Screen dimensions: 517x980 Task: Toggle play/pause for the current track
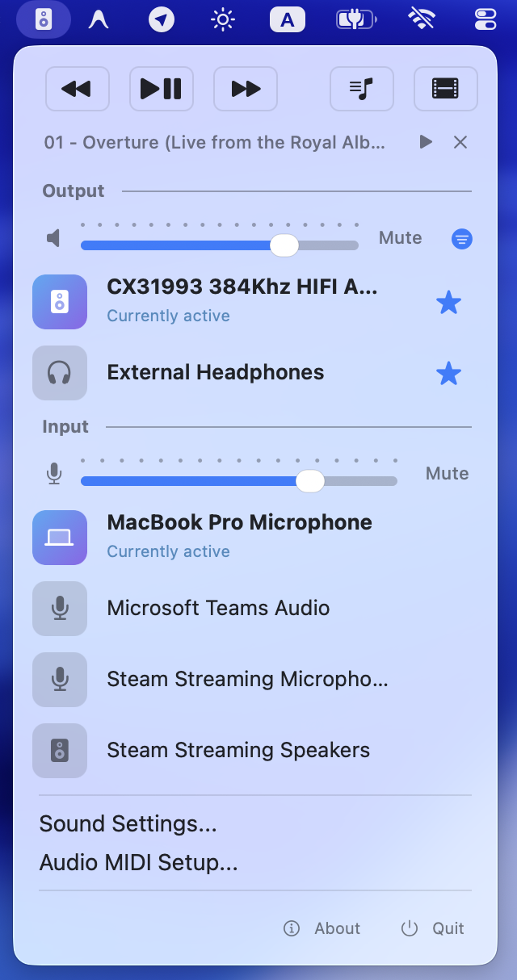click(162, 89)
